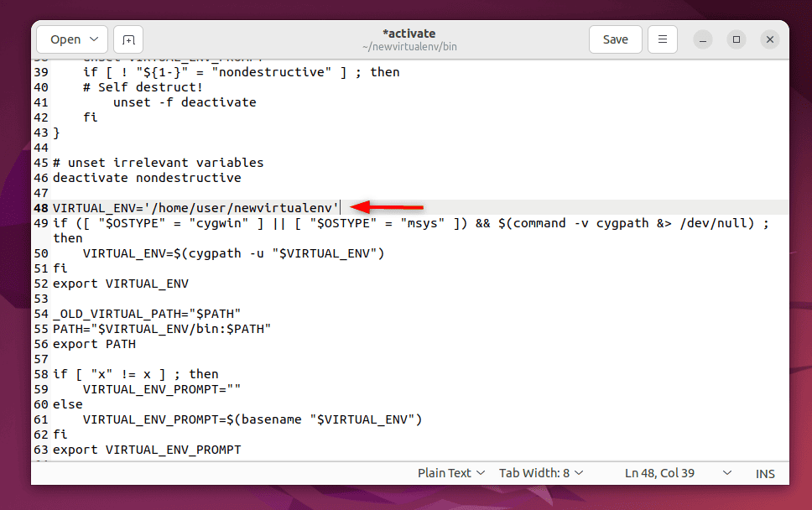This screenshot has height=510, width=812.
Task: Click the 'fi' on line 51
Action: (60, 268)
